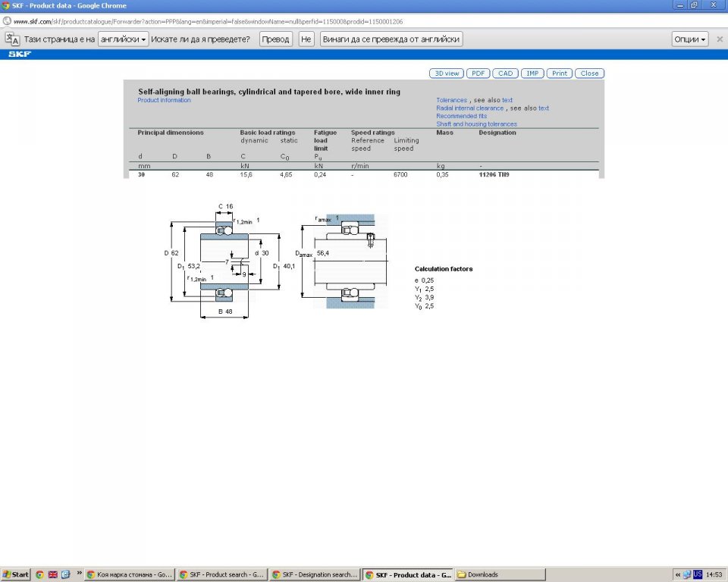The width and height of the screenshot is (728, 582).
Task: Click the SKF logo in the header
Action: pyautogui.click(x=19, y=55)
